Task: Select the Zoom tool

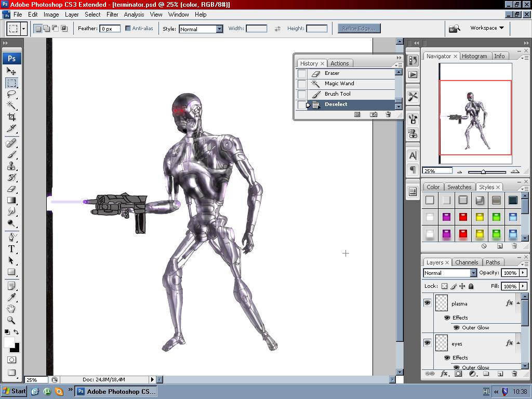Action: pyautogui.click(x=11, y=320)
